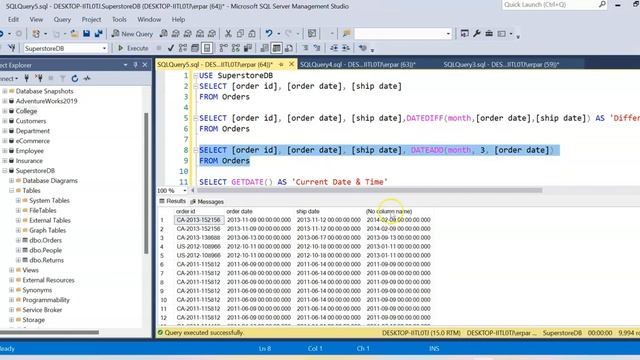
Task: Click the Uncomment selected lines icon
Action: click(317, 48)
